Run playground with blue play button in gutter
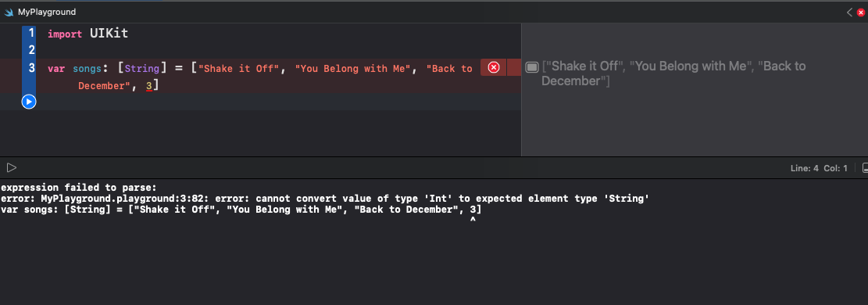 click(29, 102)
